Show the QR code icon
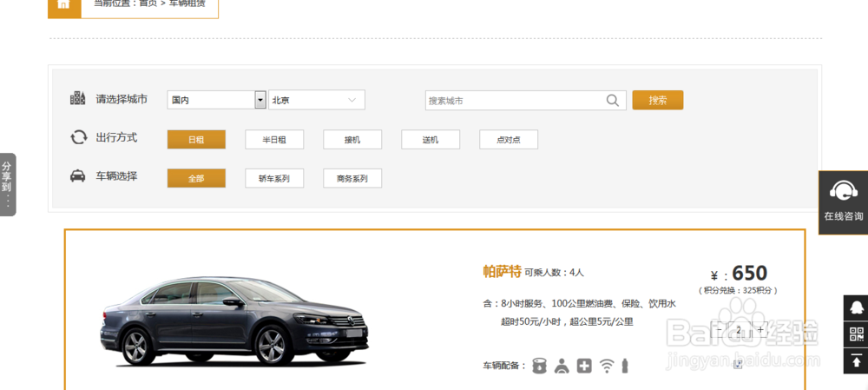This screenshot has height=390, width=868. 856,334
